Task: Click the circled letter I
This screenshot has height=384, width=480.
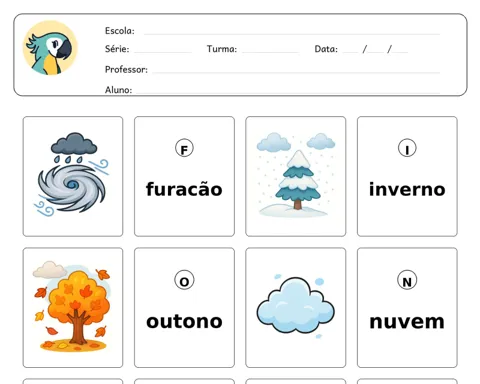Action: pos(407,148)
